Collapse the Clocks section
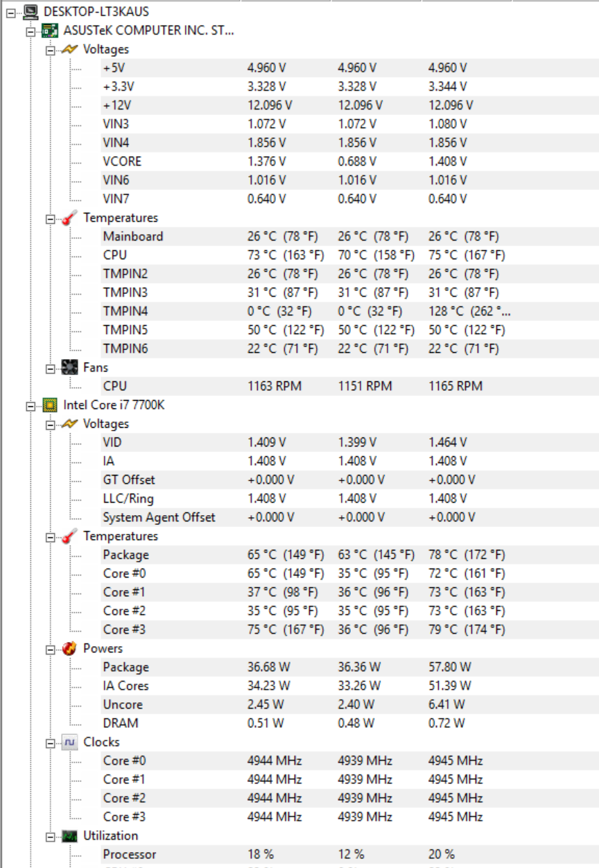Viewport: 599px width, 868px height. 51,743
